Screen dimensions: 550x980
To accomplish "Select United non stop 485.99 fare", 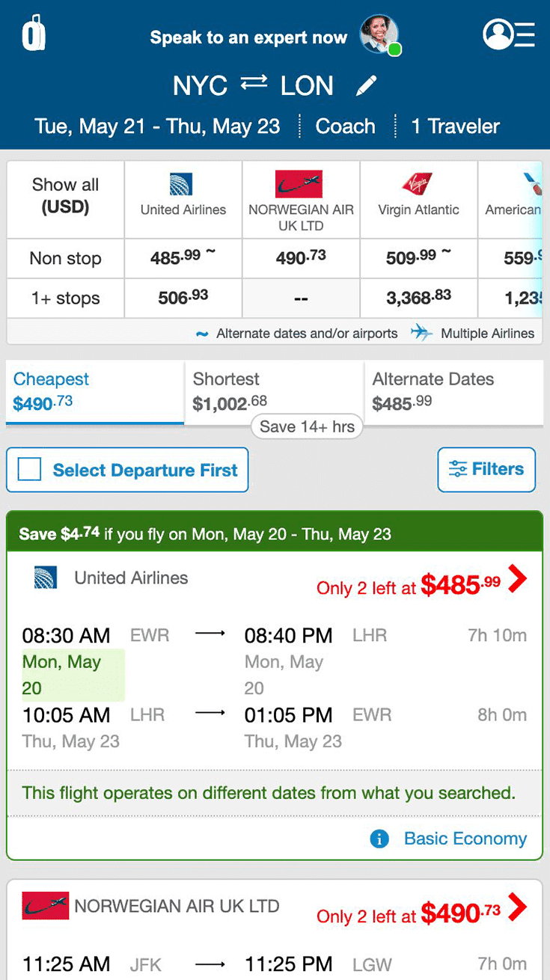I will pyautogui.click(x=183, y=258).
